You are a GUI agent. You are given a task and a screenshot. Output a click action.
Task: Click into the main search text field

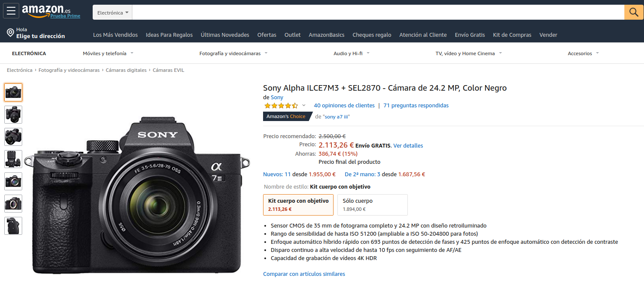pos(378,12)
